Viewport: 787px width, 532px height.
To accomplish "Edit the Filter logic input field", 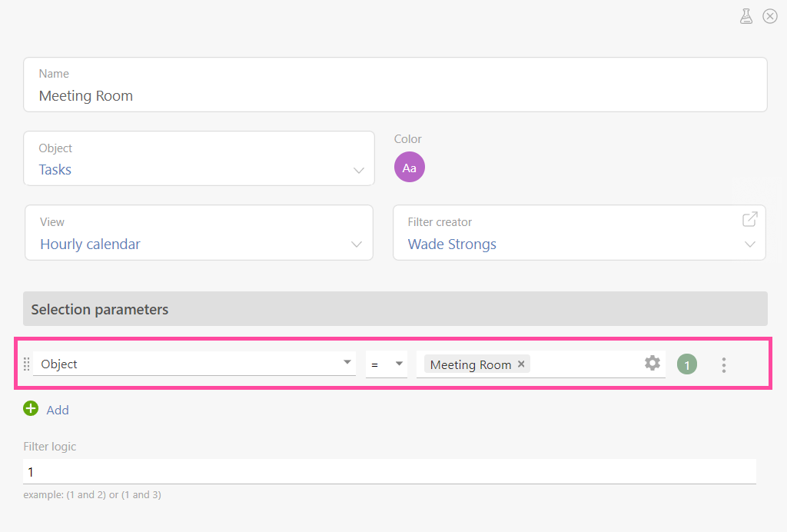I will pyautogui.click(x=390, y=472).
